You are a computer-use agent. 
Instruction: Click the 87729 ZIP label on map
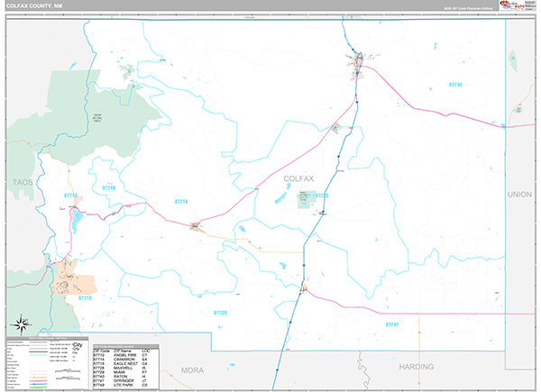pos(220,313)
